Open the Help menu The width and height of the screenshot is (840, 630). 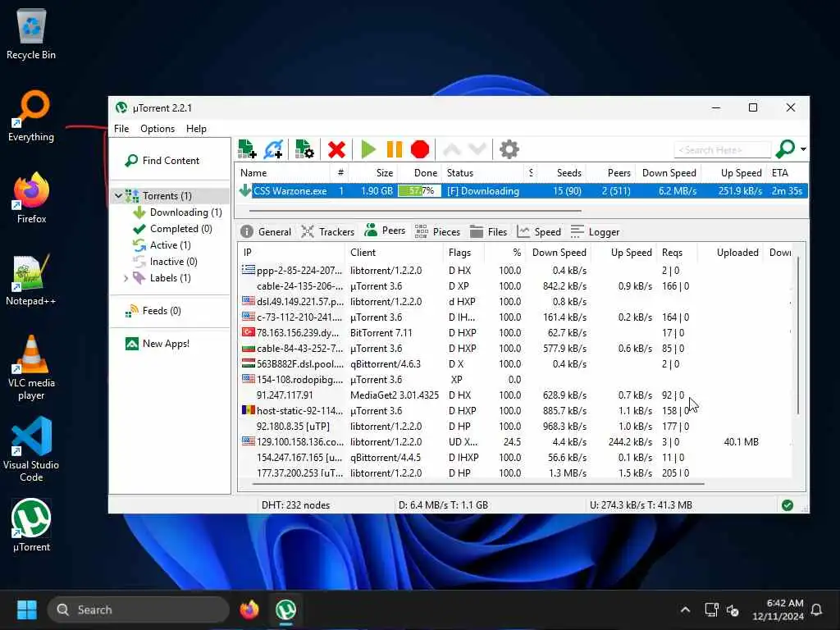coord(196,129)
